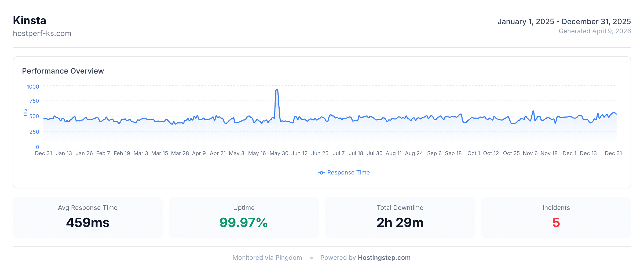
Task: Click the Uptime card label
Action: tap(244, 208)
